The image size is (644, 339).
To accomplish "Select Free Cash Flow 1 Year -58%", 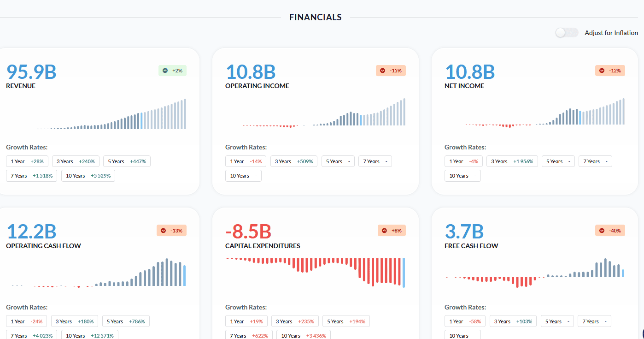I will 465,321.
